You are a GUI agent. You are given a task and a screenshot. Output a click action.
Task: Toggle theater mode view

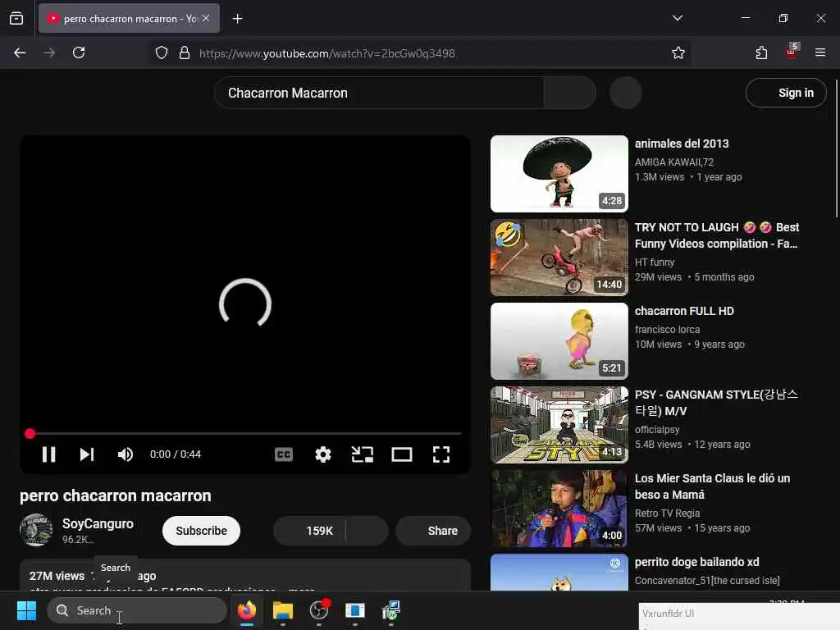click(402, 454)
